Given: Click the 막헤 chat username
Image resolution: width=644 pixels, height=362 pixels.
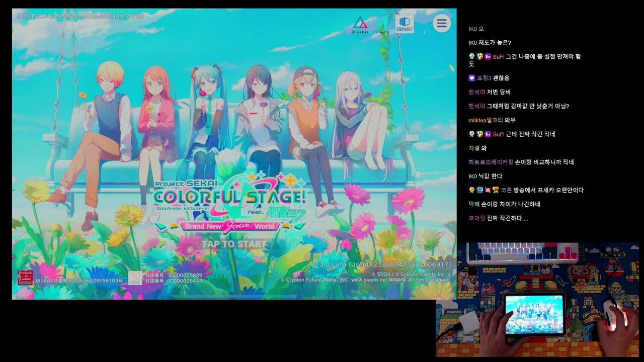Looking at the screenshot, I should pos(474,204).
